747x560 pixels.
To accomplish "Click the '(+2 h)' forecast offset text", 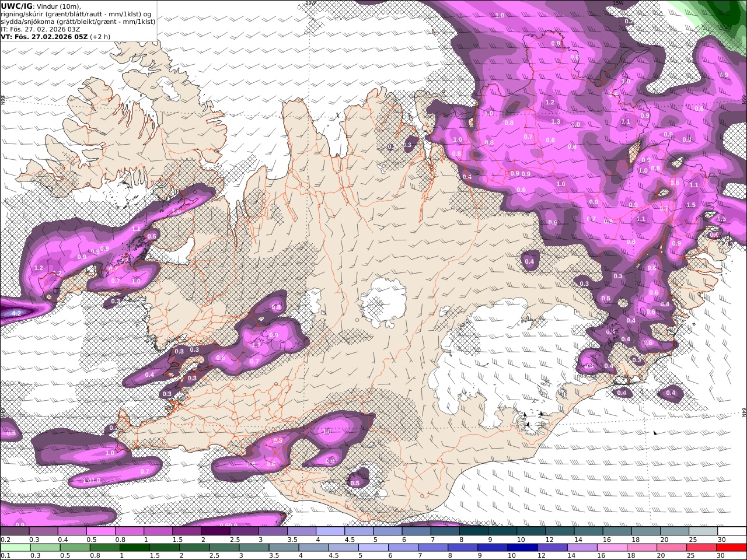I will point(100,36).
